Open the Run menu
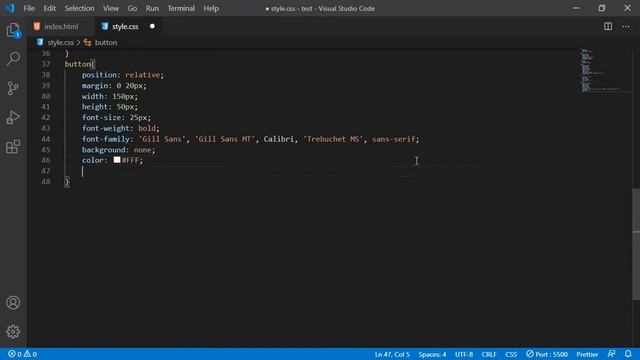 (152, 8)
